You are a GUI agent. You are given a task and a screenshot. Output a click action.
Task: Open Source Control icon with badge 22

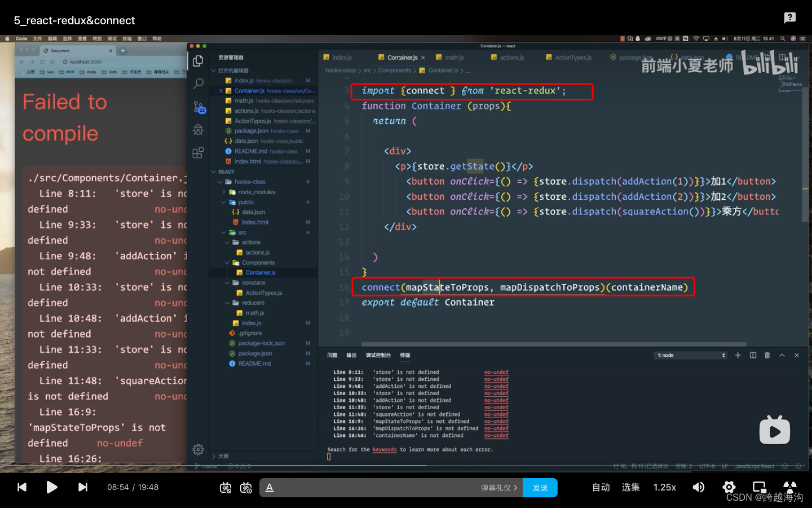tap(198, 107)
